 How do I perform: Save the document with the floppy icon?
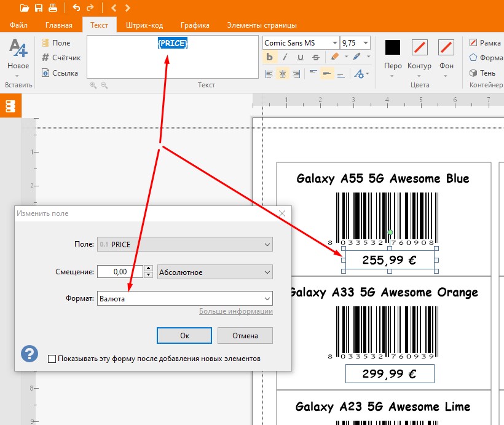coord(39,8)
